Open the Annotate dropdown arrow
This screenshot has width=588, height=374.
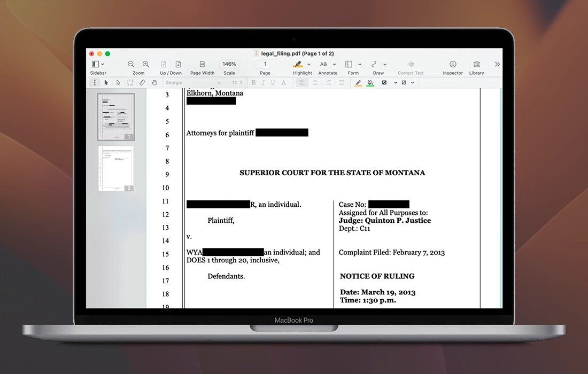tap(335, 65)
